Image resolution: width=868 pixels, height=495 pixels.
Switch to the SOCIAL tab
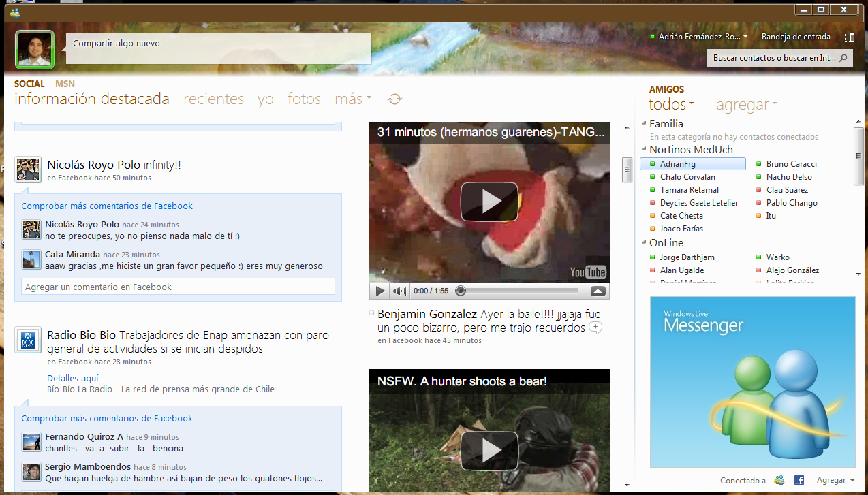[x=29, y=84]
